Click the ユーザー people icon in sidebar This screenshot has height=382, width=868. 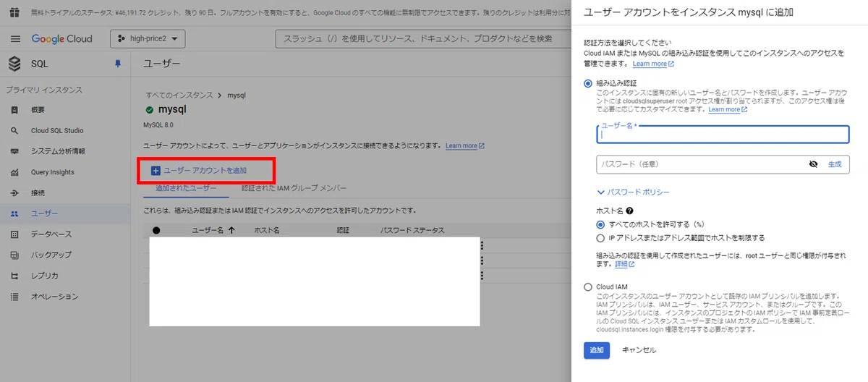tap(14, 213)
